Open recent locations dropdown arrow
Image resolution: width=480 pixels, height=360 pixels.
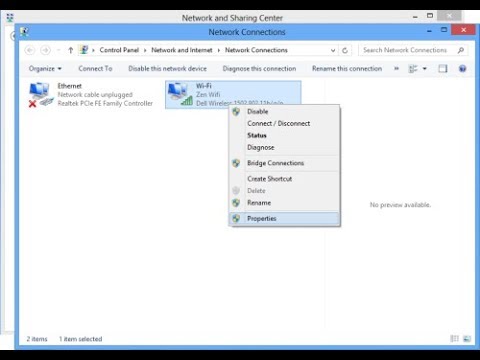59,50
